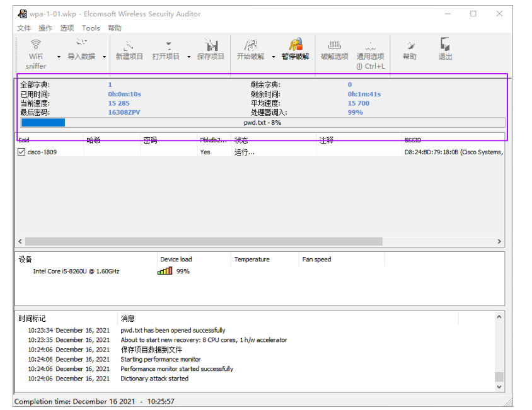Click the processor load value 99% in the stats panel
532x410 pixels.
click(x=356, y=112)
